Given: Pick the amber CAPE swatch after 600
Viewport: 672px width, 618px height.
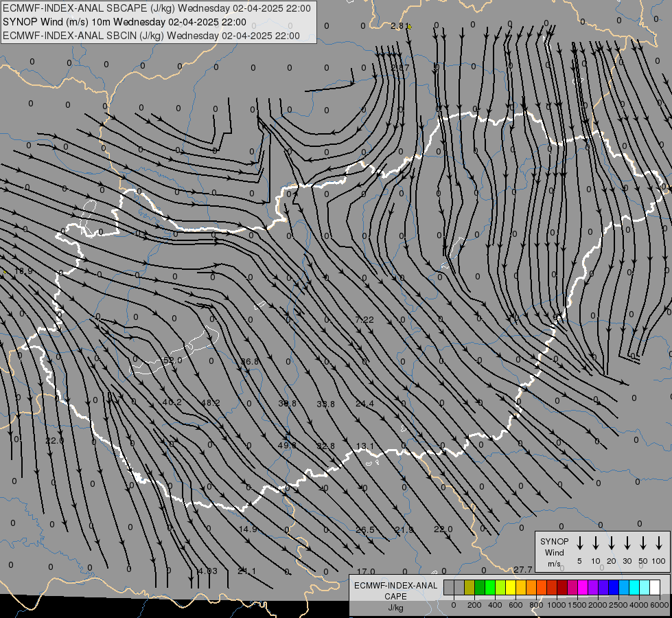Looking at the screenshot, I should [521, 587].
